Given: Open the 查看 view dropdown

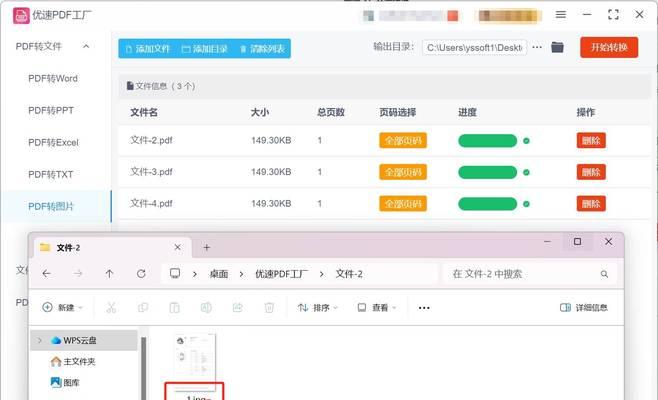Looking at the screenshot, I should click(376, 308).
